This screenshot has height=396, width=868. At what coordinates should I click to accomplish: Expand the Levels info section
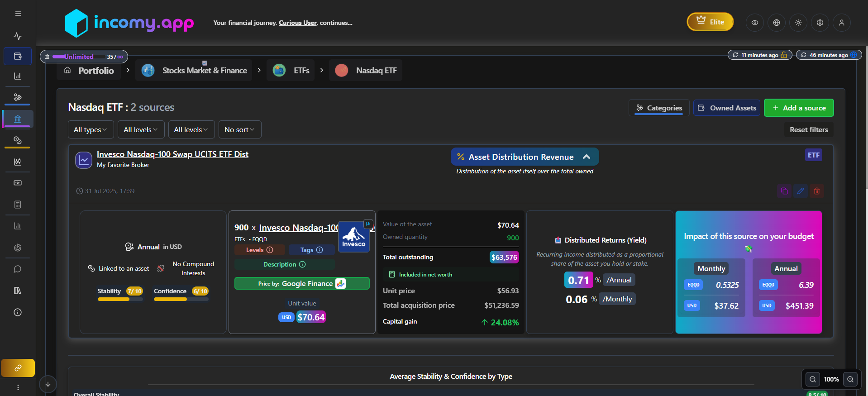[x=260, y=250]
